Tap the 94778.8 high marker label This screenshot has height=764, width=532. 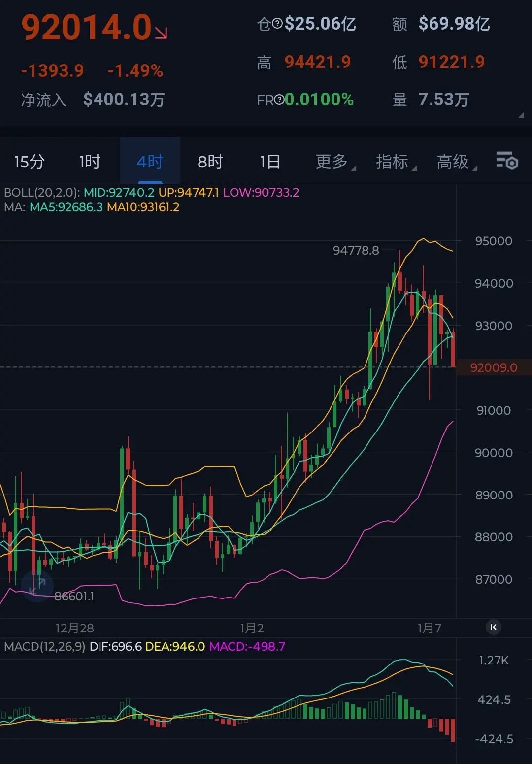point(356,250)
